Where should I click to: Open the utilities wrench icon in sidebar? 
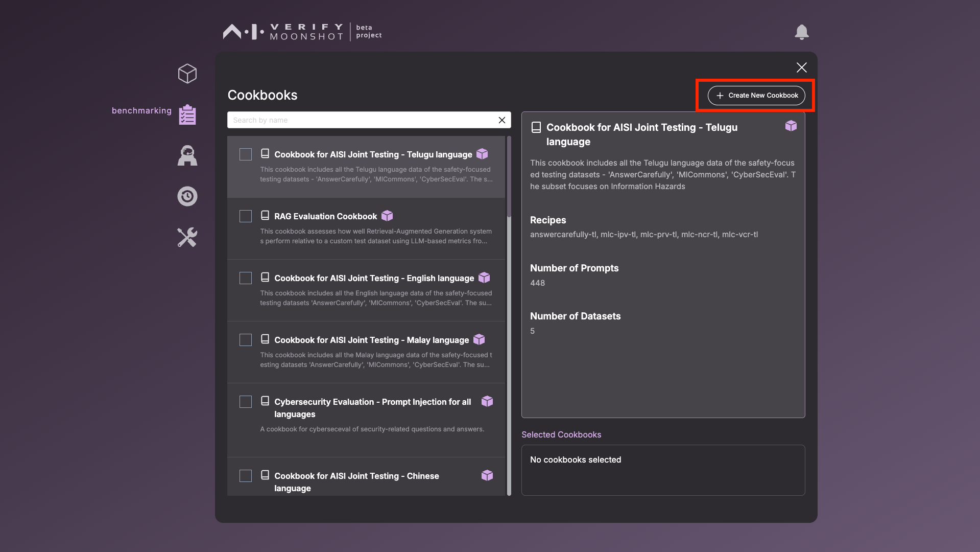187,237
